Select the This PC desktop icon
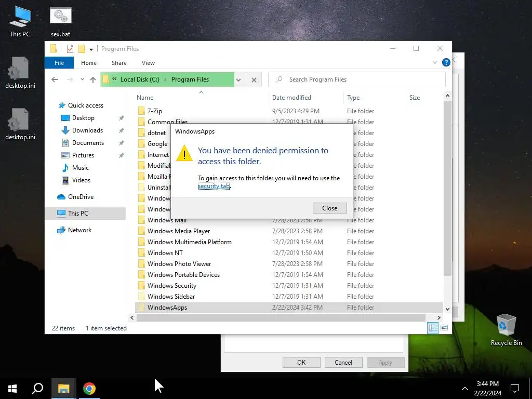 20,21
